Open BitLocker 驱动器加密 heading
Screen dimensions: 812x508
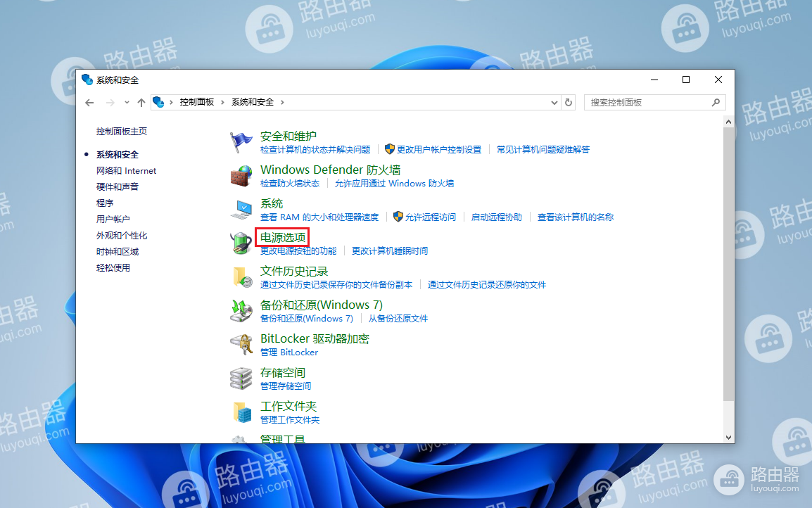coord(315,338)
